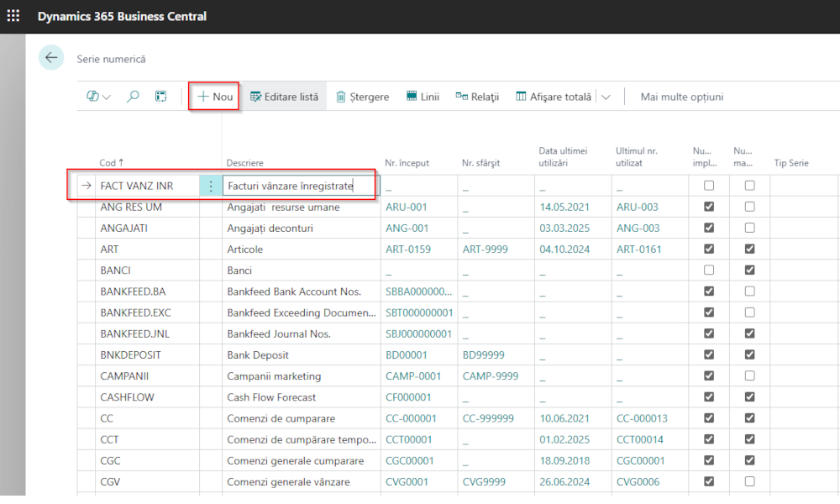Open the Linii action
The width and height of the screenshot is (840, 504).
point(423,97)
